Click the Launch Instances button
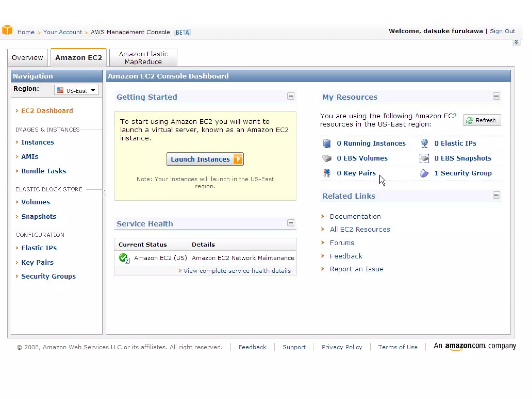 click(x=205, y=159)
